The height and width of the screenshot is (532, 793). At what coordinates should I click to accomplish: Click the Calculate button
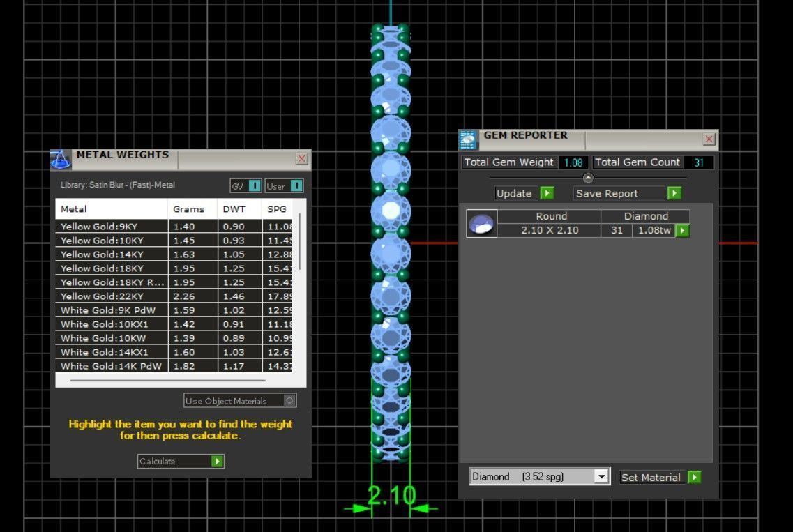181,461
